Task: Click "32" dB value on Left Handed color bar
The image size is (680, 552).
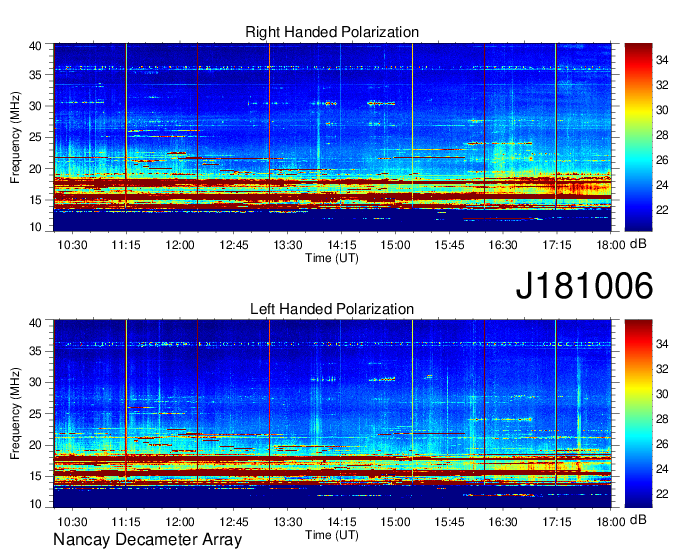Action: (662, 369)
